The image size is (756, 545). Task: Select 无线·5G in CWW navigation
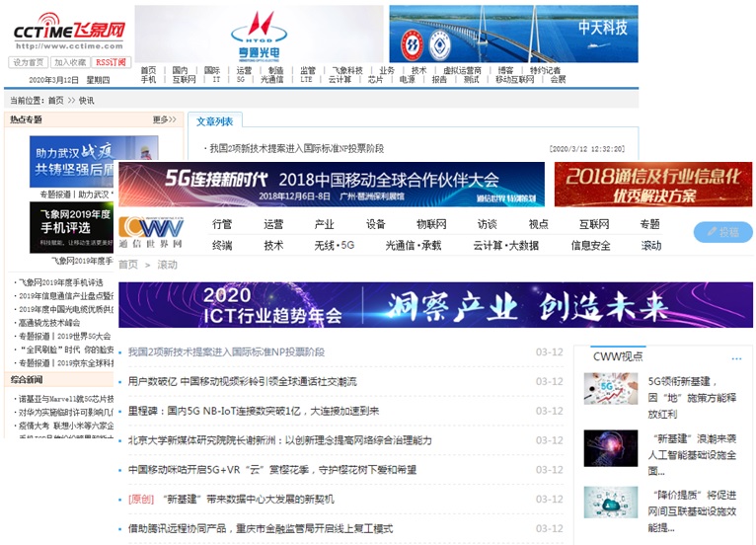click(x=335, y=246)
